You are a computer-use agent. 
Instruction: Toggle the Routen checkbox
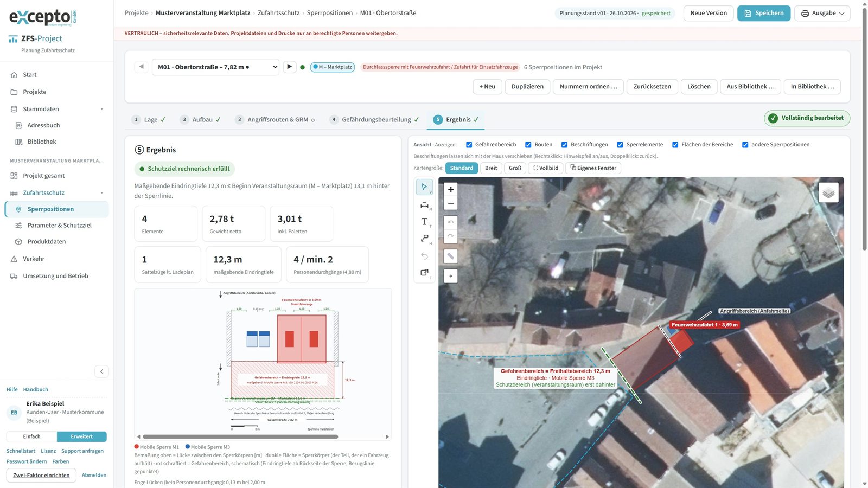528,145
